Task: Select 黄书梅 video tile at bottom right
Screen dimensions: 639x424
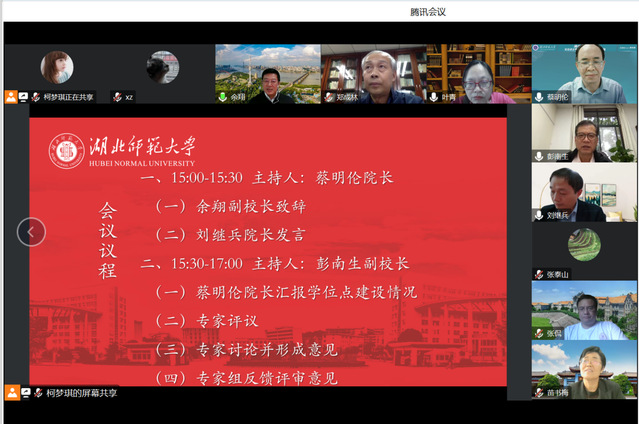Action: (584, 368)
